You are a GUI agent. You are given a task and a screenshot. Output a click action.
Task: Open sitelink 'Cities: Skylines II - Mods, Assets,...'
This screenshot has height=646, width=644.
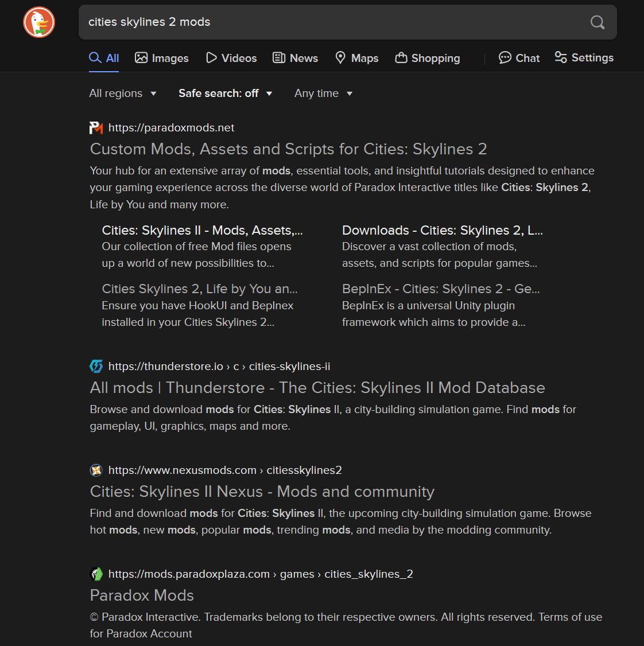click(203, 230)
